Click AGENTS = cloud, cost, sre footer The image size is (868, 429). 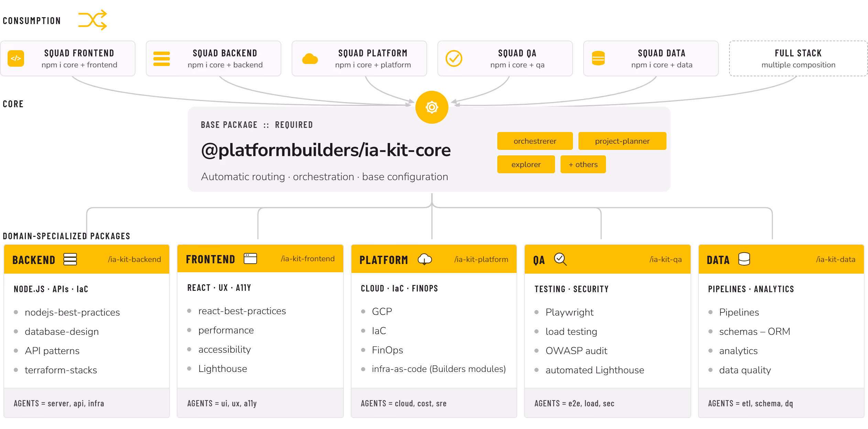point(404,403)
